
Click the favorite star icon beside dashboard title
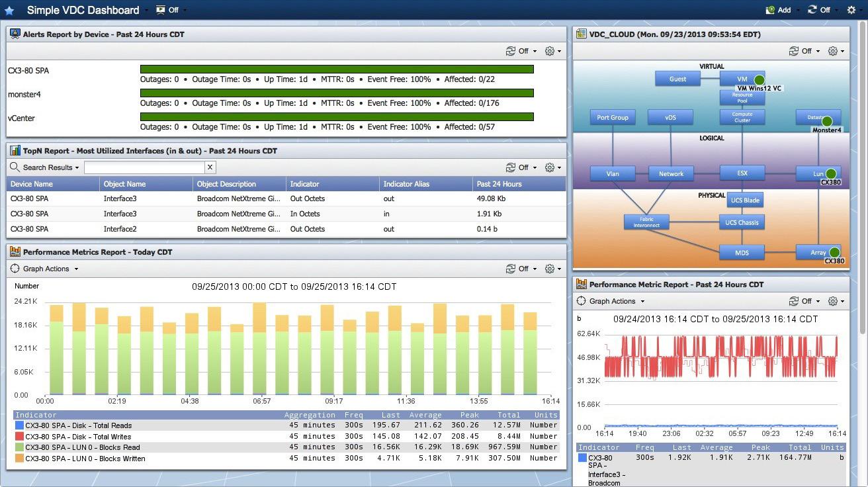(x=9, y=11)
